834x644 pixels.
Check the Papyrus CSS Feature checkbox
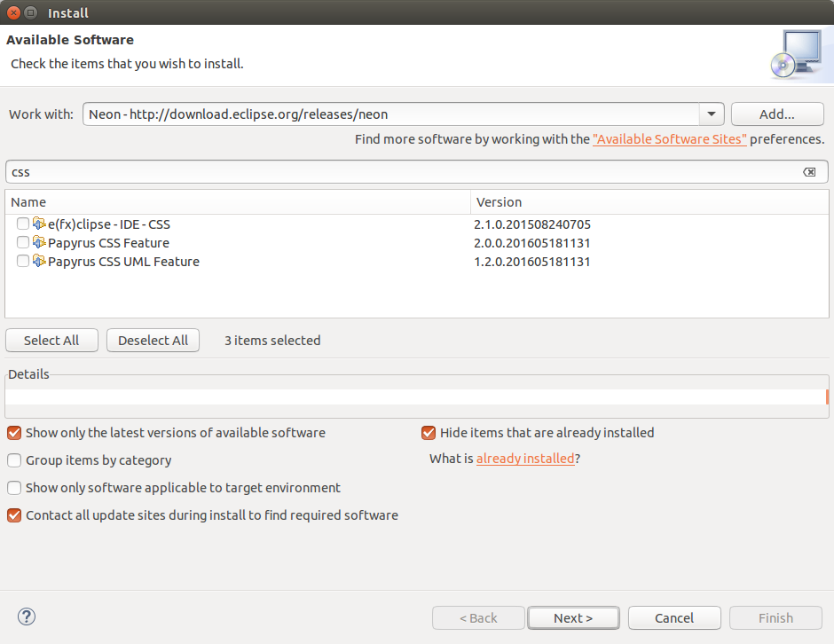(23, 242)
